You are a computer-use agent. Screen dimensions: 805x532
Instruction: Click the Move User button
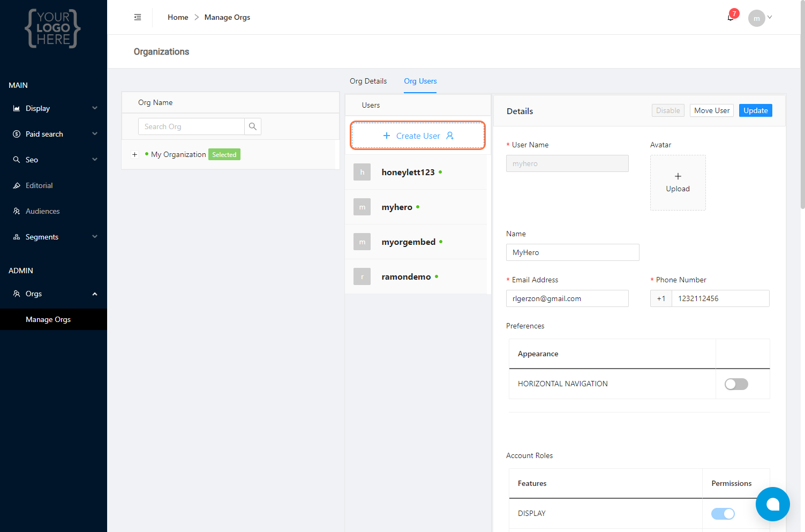(x=711, y=110)
